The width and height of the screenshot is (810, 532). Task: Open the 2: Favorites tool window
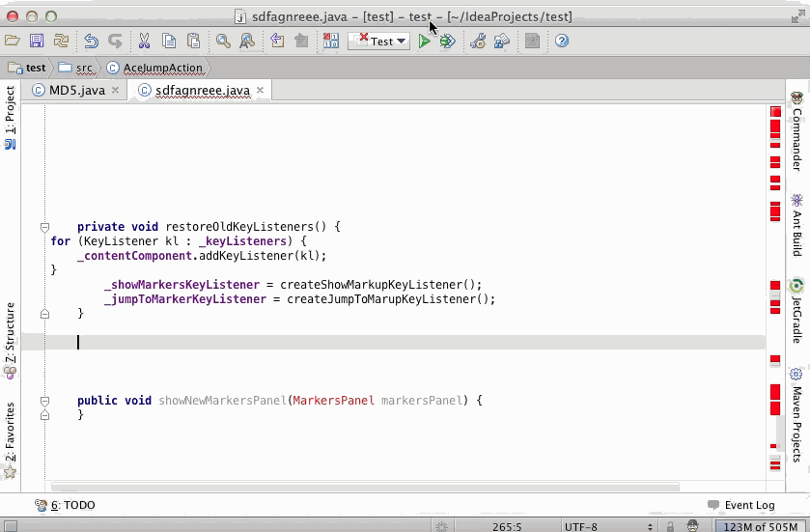point(11,440)
